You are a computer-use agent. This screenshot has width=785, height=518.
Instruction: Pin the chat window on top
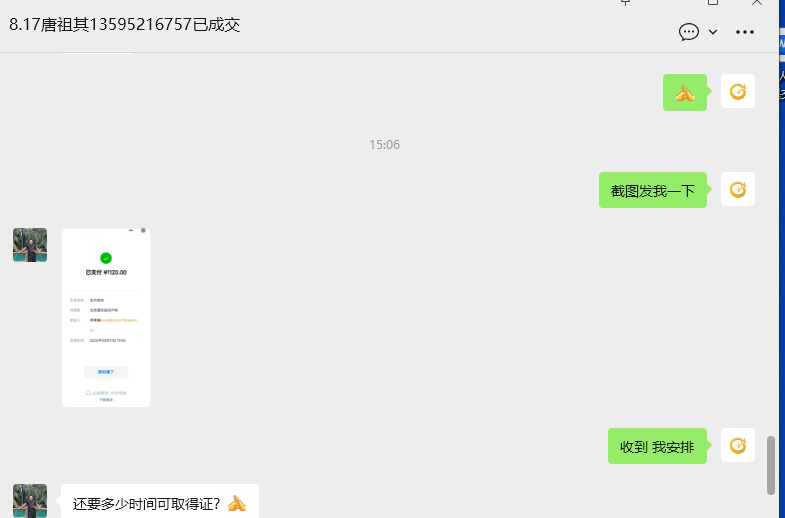(625, 3)
